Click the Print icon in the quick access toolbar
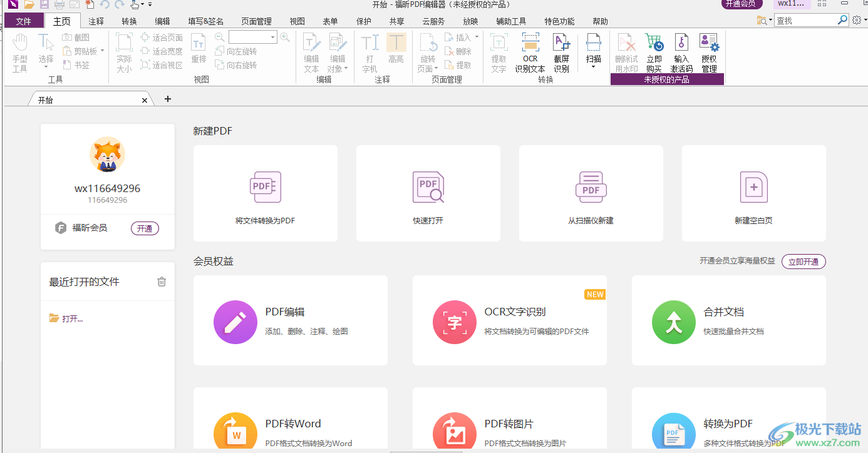868x453 pixels. tap(59, 4)
